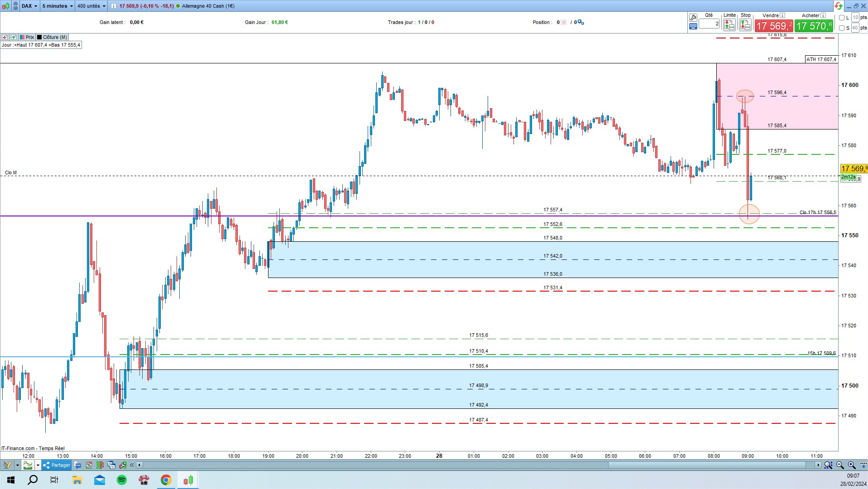Enable the L limit points checkbox

coord(842,18)
